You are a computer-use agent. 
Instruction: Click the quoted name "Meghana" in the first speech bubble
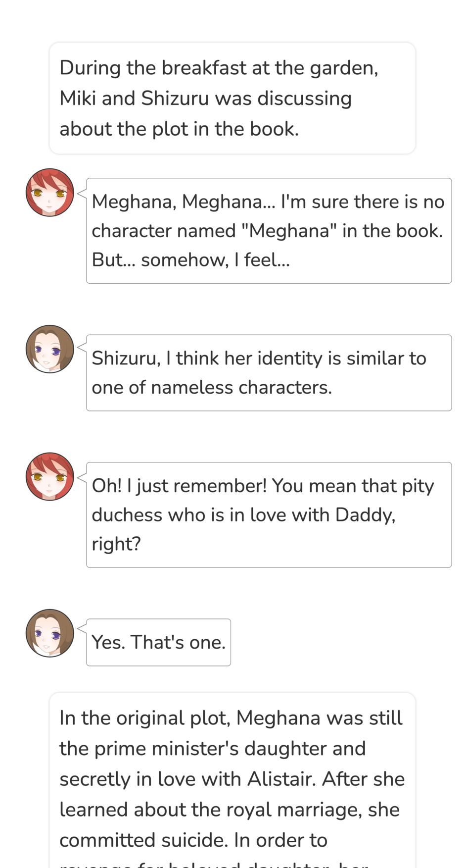click(288, 231)
